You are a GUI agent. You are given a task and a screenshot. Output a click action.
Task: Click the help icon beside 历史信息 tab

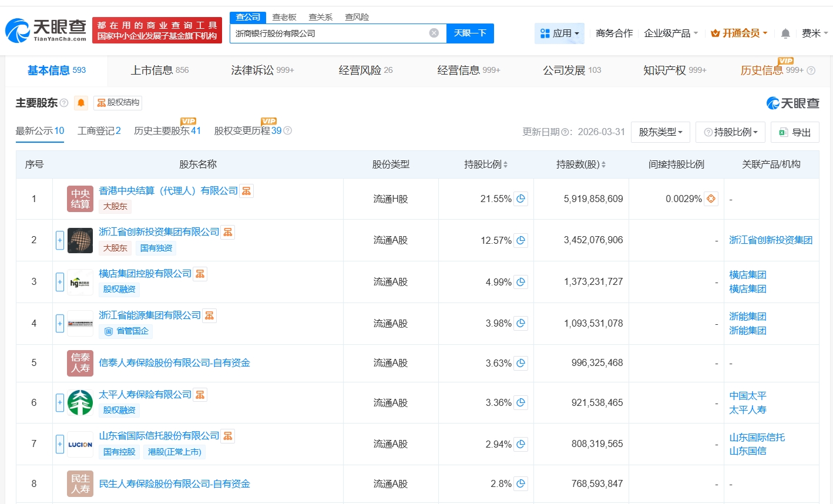(x=811, y=70)
